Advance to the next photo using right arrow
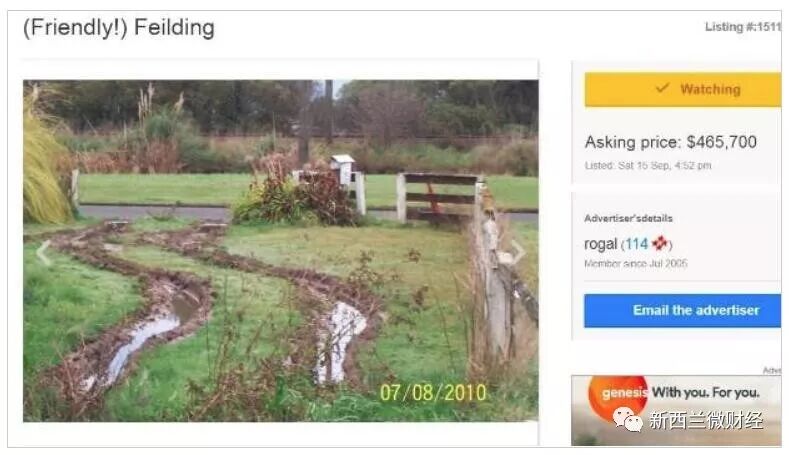 click(518, 251)
